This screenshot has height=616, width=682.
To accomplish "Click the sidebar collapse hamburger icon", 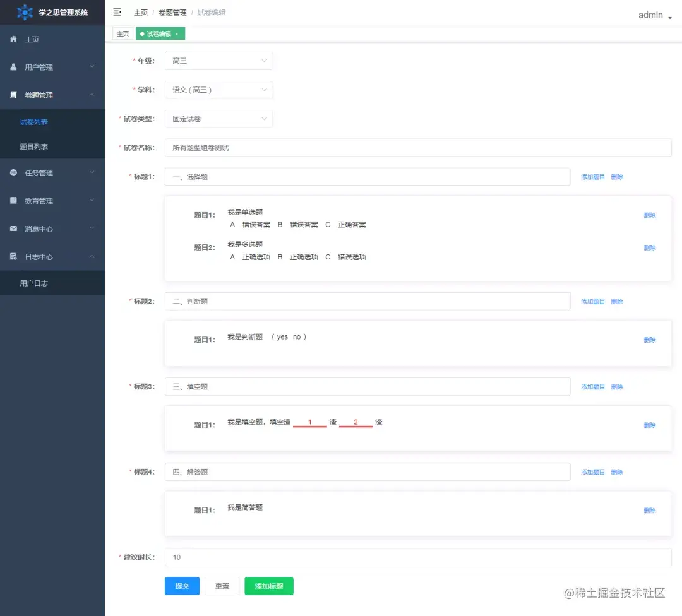I will point(117,12).
